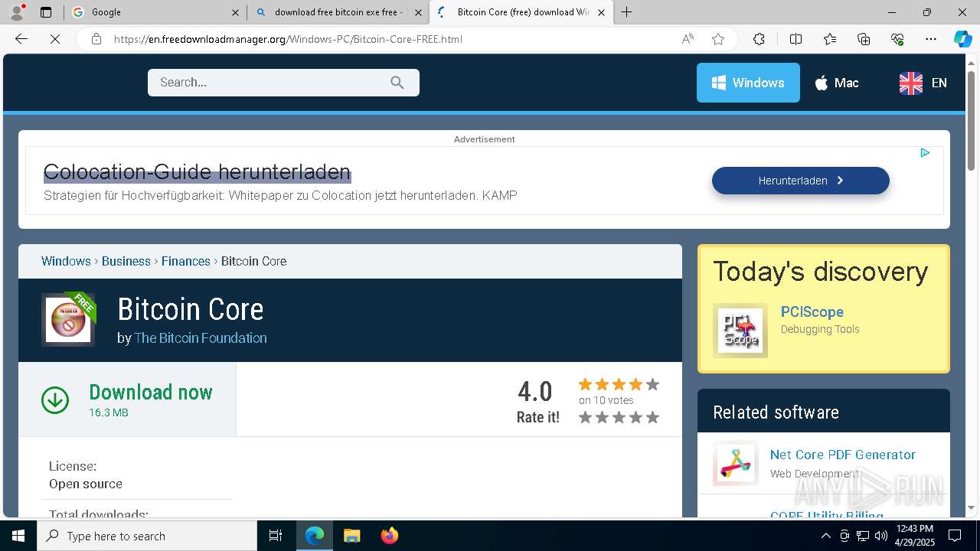
Task: Open the notification center
Action: tap(955, 536)
